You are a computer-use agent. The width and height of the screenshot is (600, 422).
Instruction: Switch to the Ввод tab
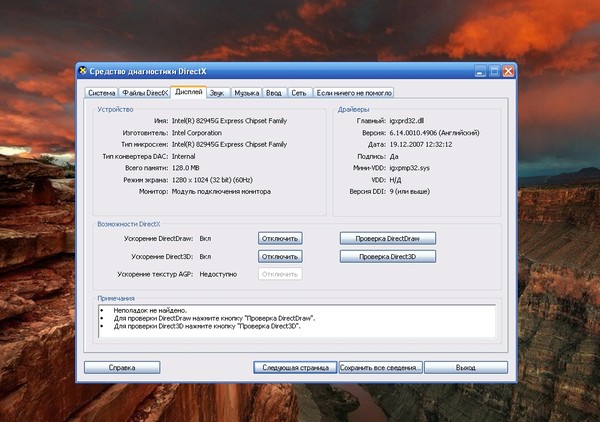275,92
